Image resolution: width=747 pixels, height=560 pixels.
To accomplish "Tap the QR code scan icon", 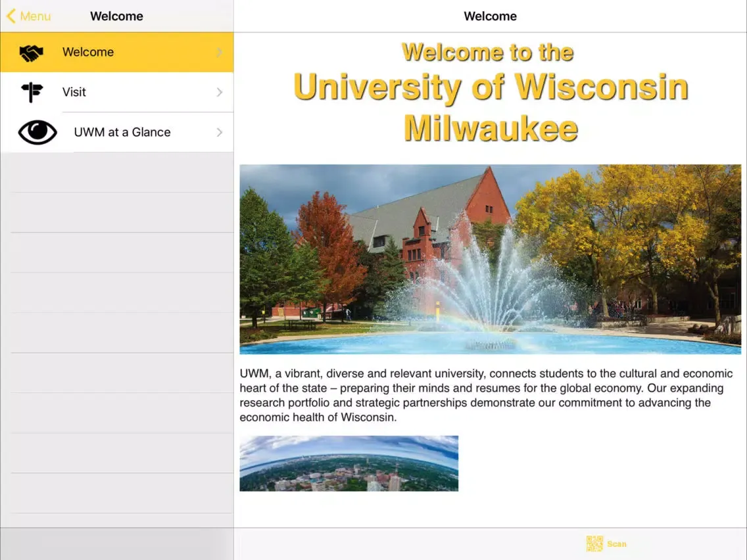I will point(594,544).
